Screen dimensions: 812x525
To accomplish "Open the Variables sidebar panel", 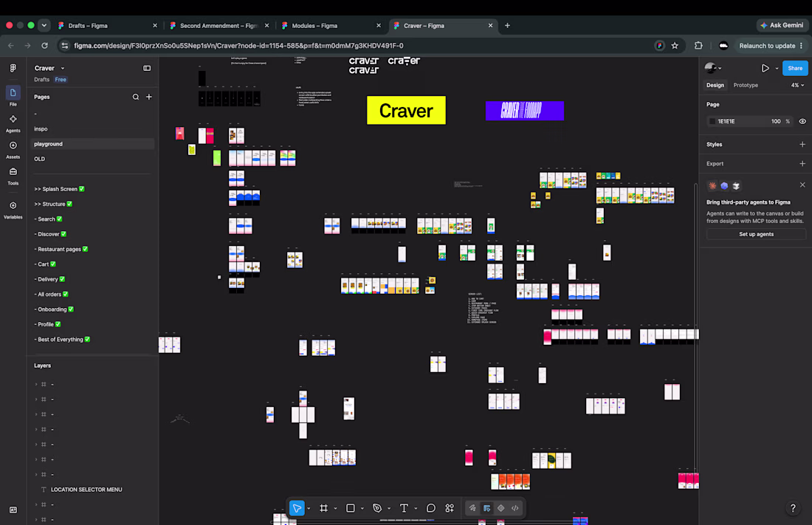I will coord(13,210).
